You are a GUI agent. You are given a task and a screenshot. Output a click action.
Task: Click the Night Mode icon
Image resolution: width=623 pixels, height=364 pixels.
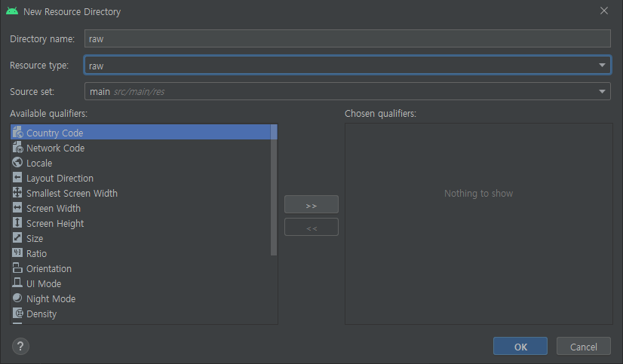coord(17,298)
